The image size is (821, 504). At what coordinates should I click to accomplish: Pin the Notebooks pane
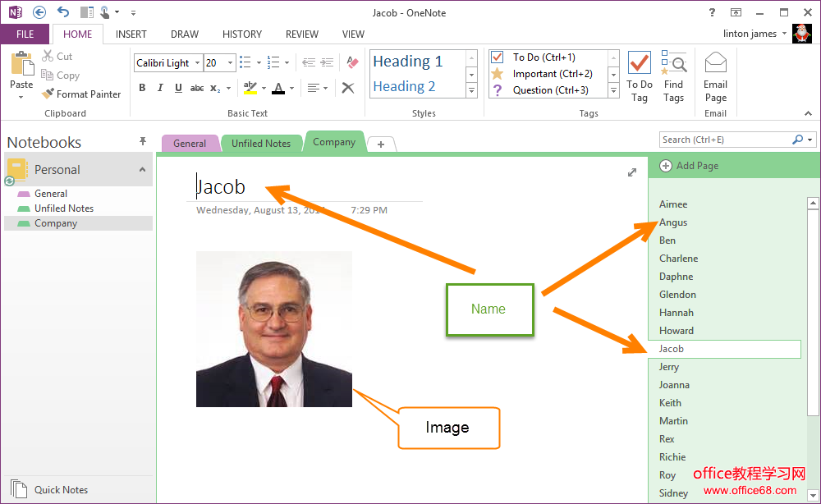pos(143,141)
